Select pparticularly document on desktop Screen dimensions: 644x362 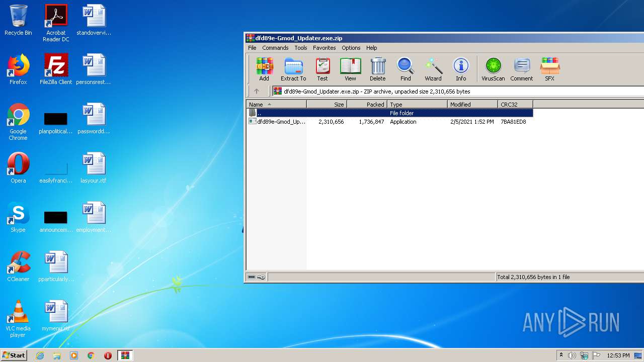(x=56, y=266)
